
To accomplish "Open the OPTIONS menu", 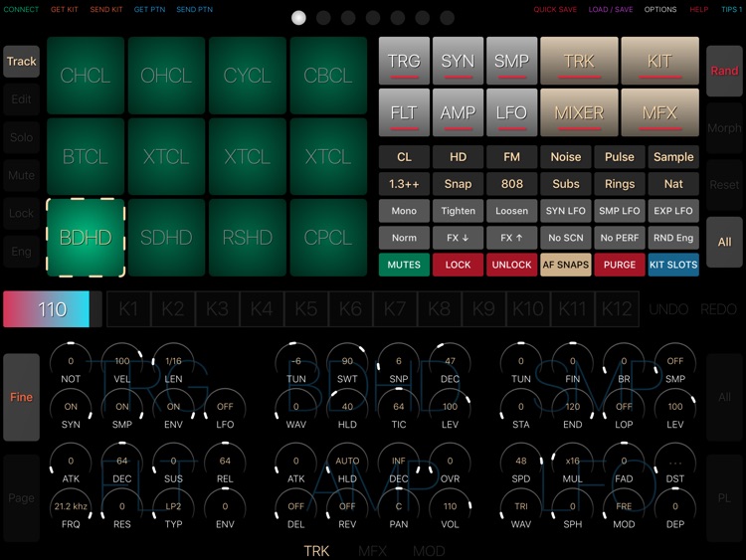I will click(x=660, y=9).
